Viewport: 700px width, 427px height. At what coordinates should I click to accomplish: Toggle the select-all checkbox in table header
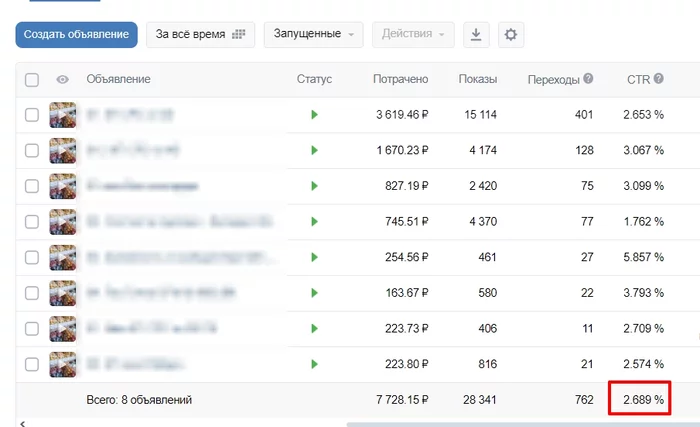pos(32,80)
